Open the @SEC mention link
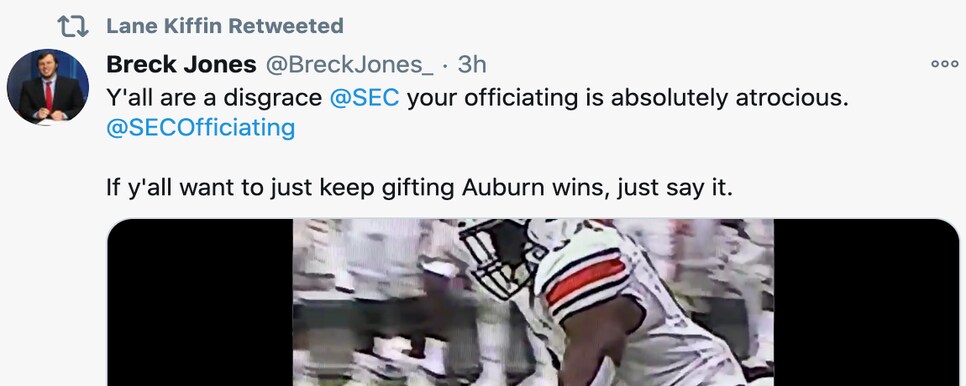This screenshot has height=386, width=966. point(364,97)
